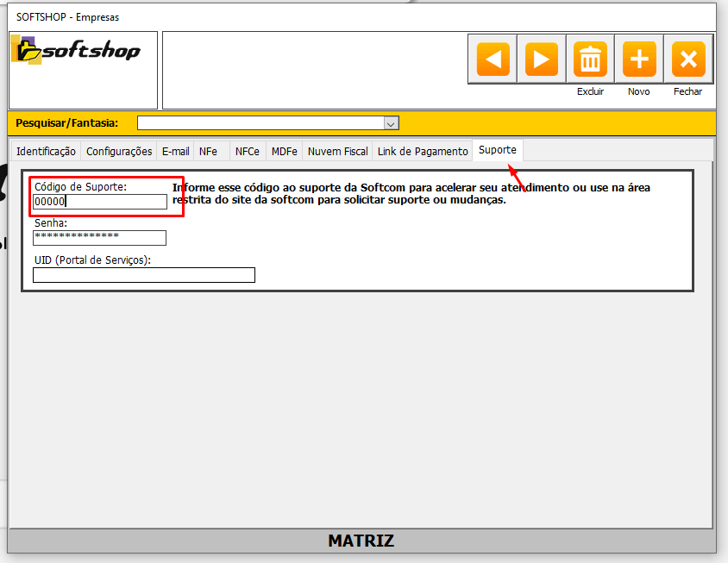Expand the Pesquisar/Fantasia dropdown arrow

(391, 123)
